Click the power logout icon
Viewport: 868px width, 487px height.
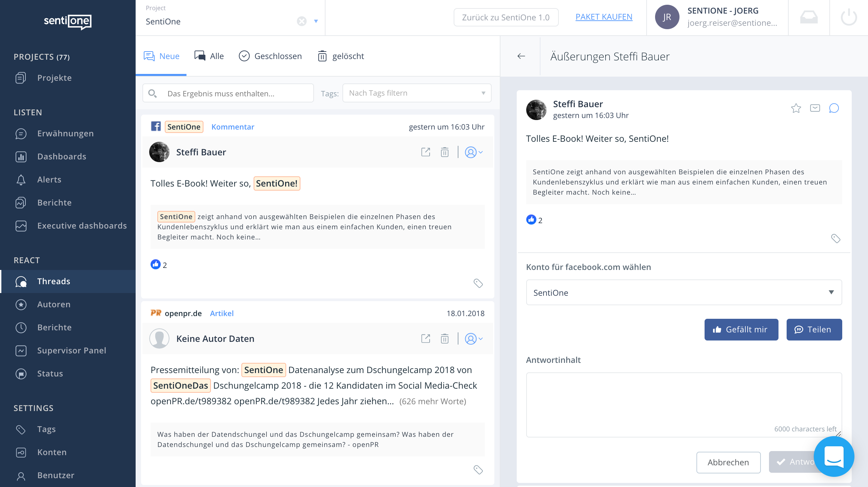(x=849, y=17)
